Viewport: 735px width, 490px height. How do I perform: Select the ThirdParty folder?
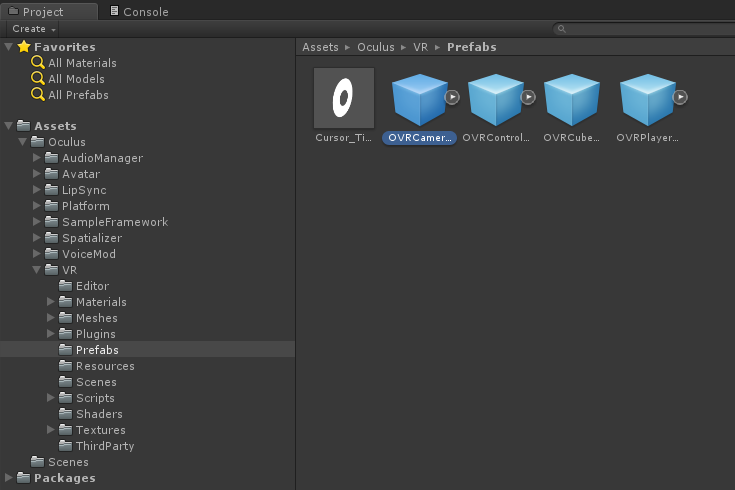click(x=105, y=446)
